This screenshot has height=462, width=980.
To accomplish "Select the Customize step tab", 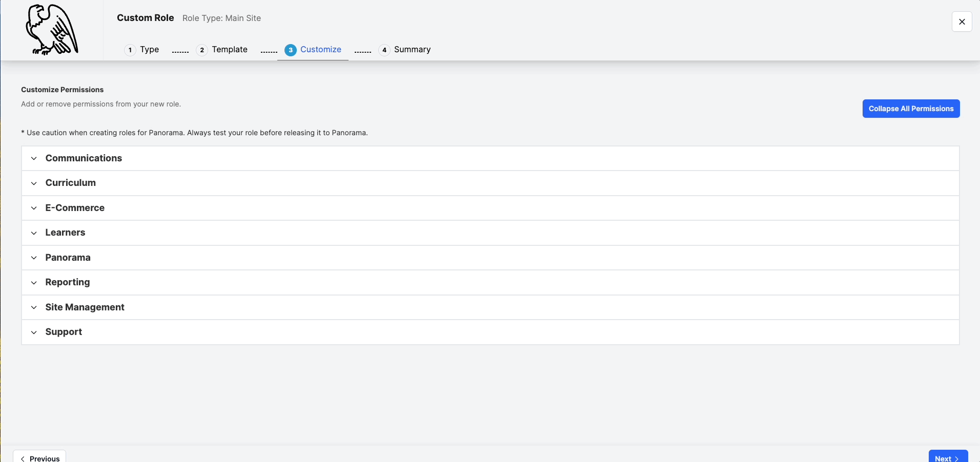I will click(313, 50).
